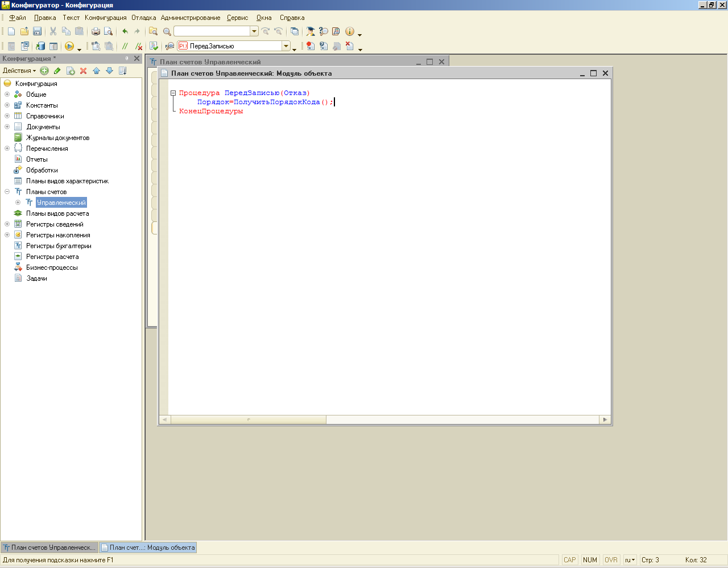Open the ПередЗаписью procedure dropdown
728x568 pixels.
pyautogui.click(x=286, y=46)
